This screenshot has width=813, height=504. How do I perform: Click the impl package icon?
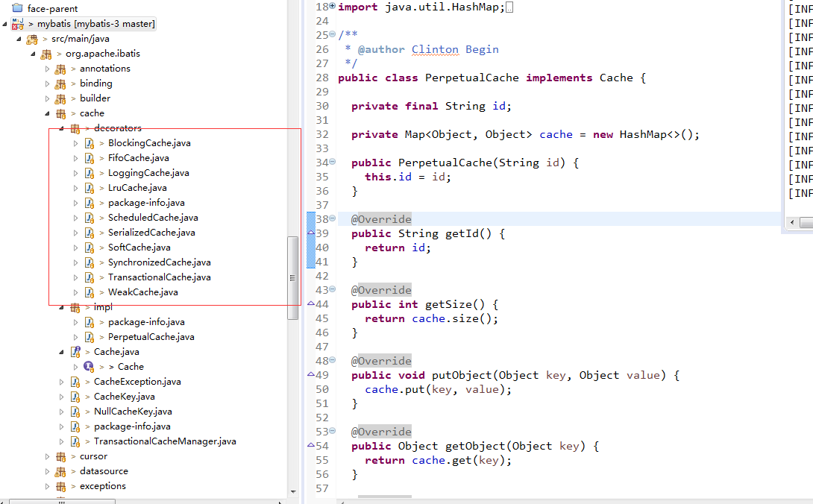[x=75, y=308]
